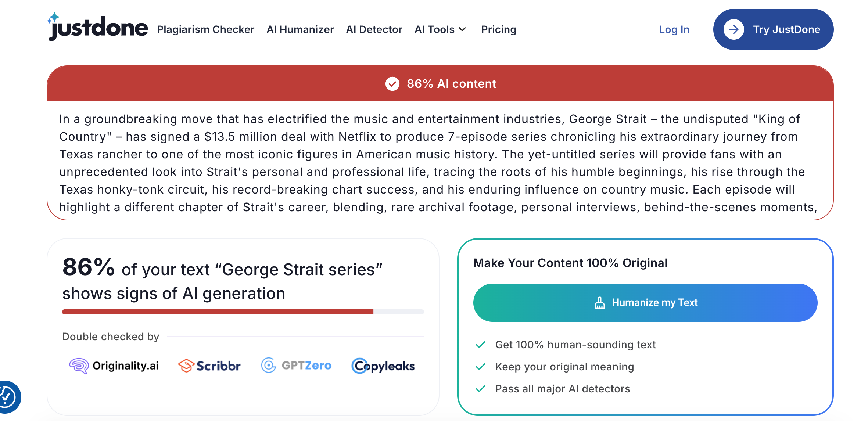868x421 pixels.
Task: Open the Plagiarism Checker page
Action: [x=205, y=29]
